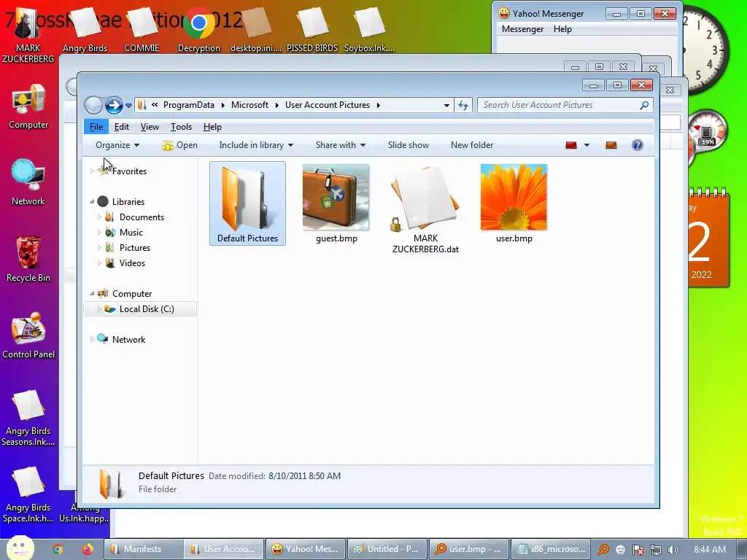This screenshot has height=560, width=747.
Task: Select the Network desktop icon
Action: [x=28, y=182]
